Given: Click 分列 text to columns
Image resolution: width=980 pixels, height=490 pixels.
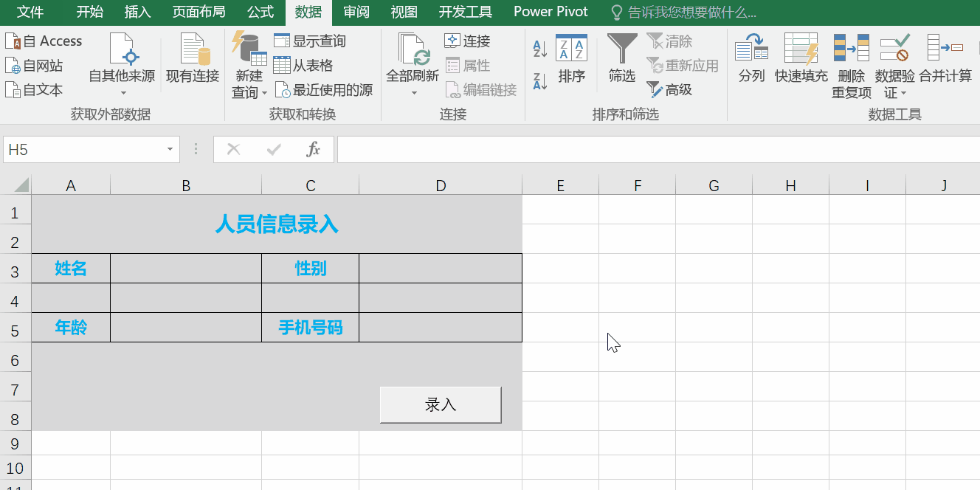Looking at the screenshot, I should point(752,58).
